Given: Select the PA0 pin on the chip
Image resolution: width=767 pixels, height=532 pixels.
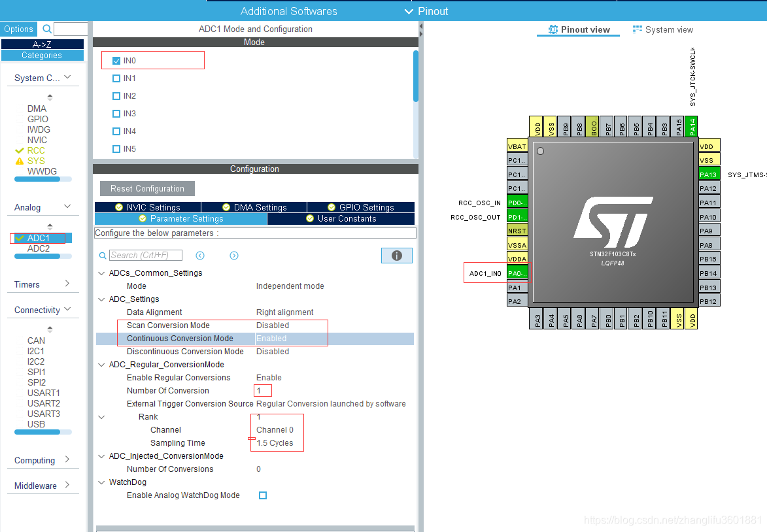Looking at the screenshot, I should click(x=517, y=273).
